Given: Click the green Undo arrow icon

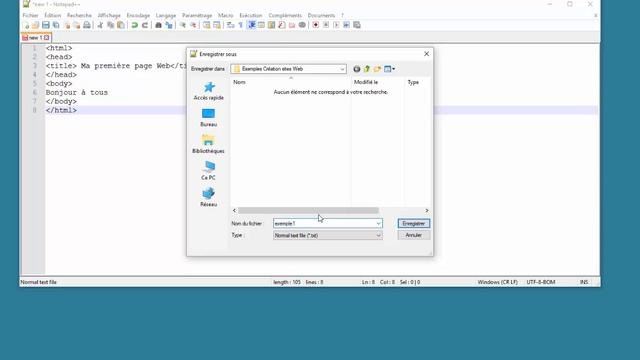Looking at the screenshot, I should click(134, 25).
